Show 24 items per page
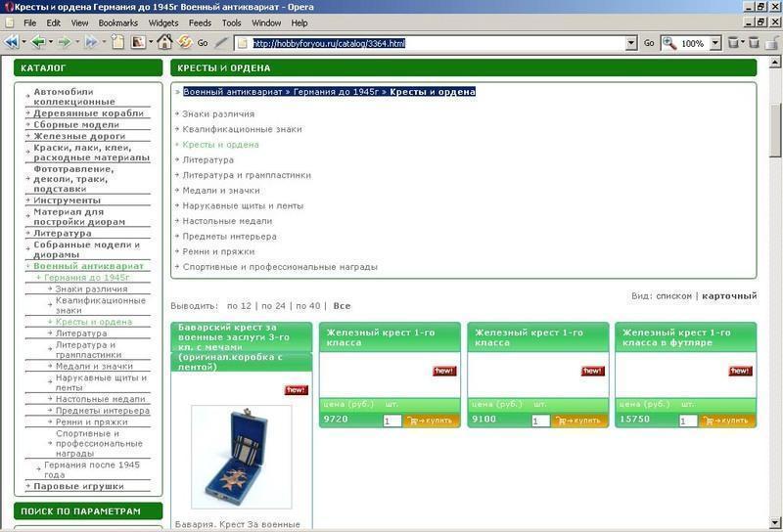The image size is (783, 532). pyautogui.click(x=273, y=306)
